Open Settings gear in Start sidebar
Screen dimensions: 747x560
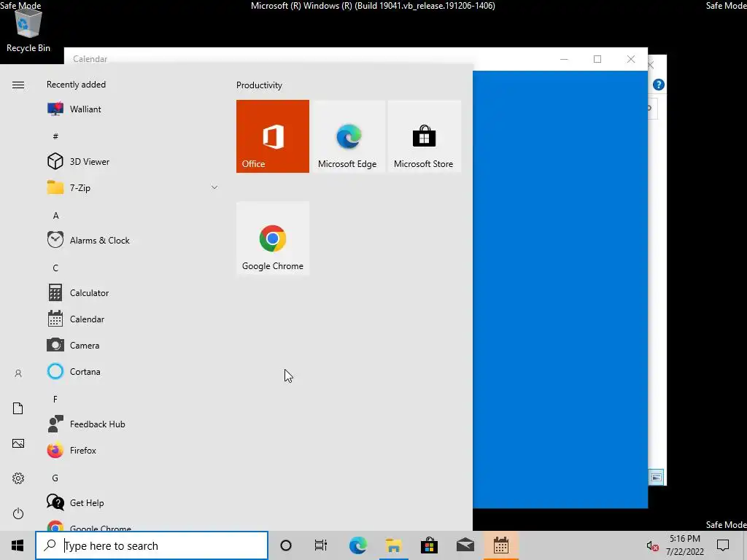tap(18, 478)
